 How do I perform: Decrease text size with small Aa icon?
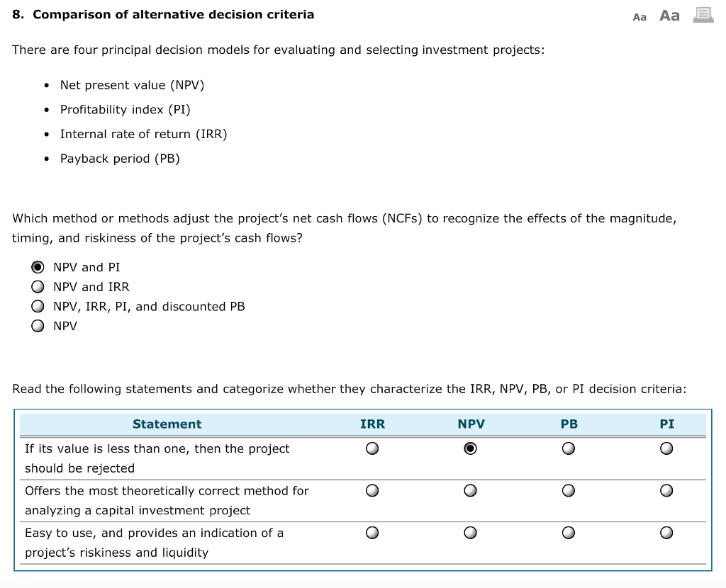[x=639, y=16]
